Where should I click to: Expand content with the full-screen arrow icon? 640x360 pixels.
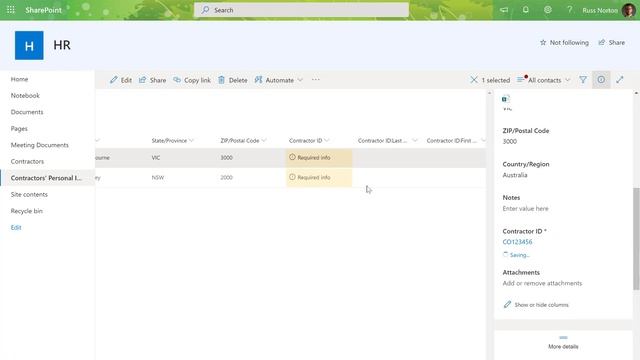pos(620,80)
